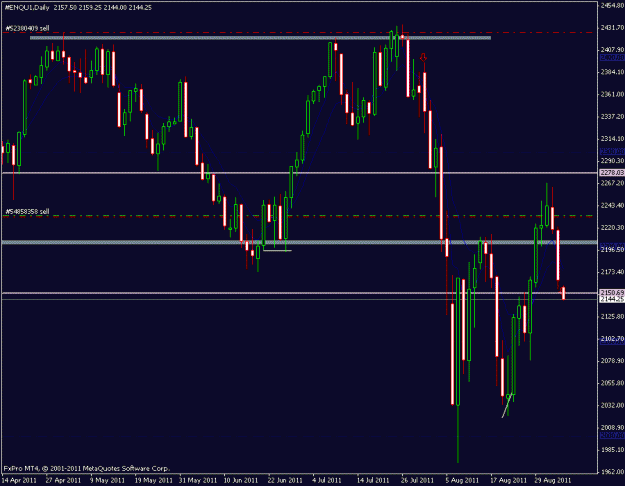Click the 2290.30 price axis value
This screenshot has height=486, width=625.
(612, 161)
